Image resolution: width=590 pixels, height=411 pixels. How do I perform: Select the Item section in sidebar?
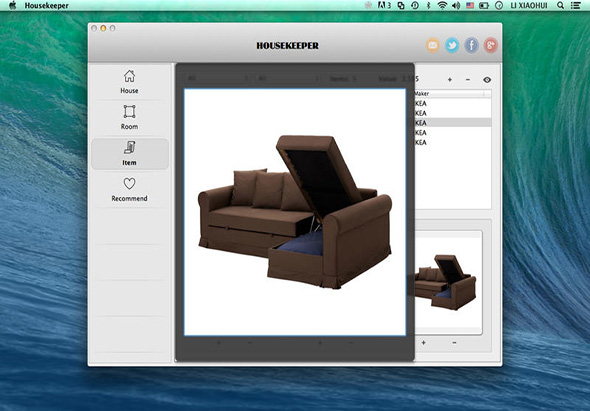click(129, 154)
